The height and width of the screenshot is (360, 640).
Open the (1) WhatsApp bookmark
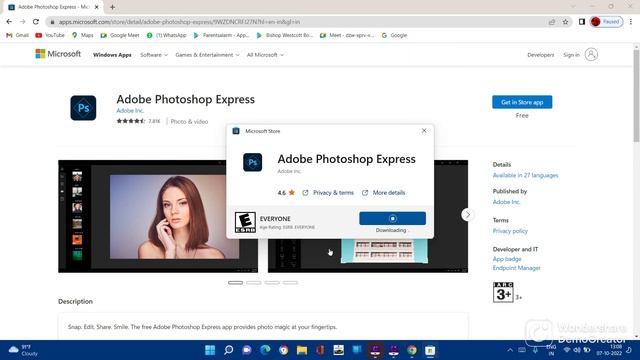[167, 36]
